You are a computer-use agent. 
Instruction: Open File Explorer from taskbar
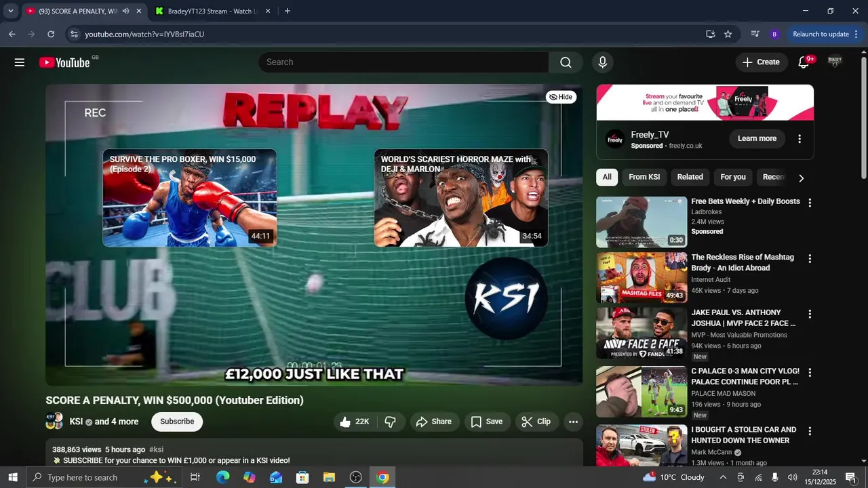point(329,477)
